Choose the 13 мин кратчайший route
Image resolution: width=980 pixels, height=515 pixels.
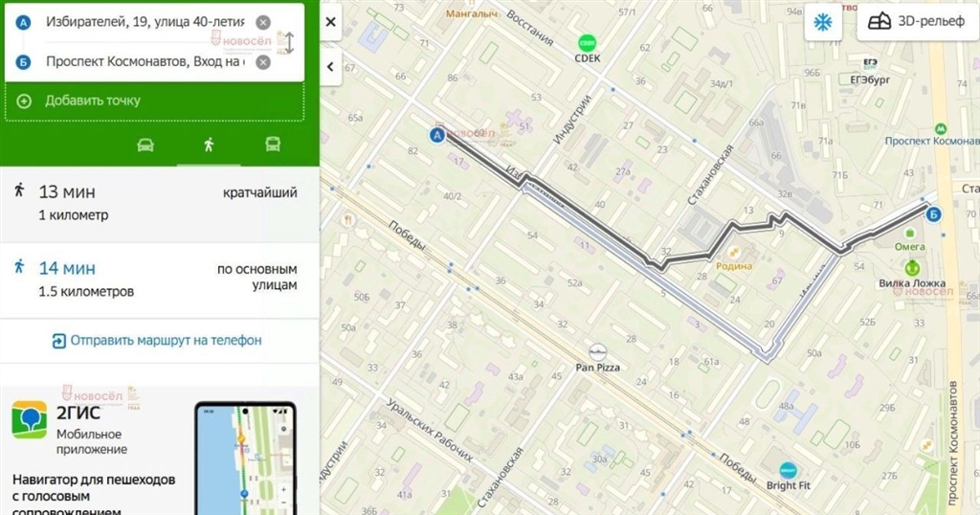tap(160, 204)
